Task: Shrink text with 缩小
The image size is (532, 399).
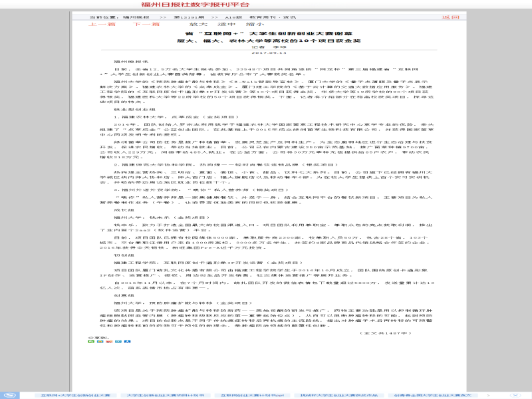Action: 255,24
